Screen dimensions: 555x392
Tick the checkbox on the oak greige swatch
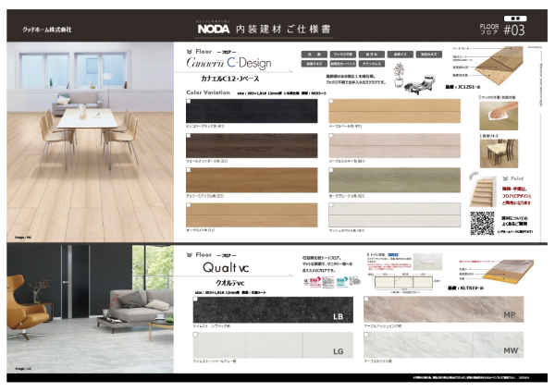tap(331, 170)
